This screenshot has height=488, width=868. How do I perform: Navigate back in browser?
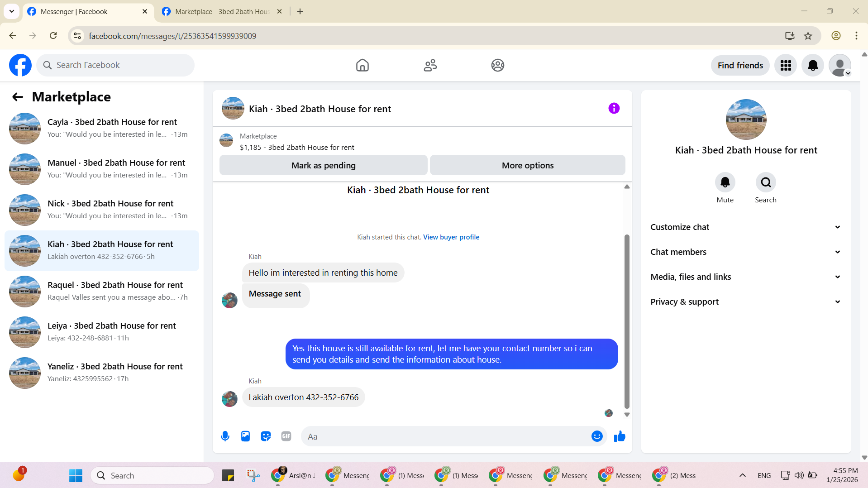[13, 36]
